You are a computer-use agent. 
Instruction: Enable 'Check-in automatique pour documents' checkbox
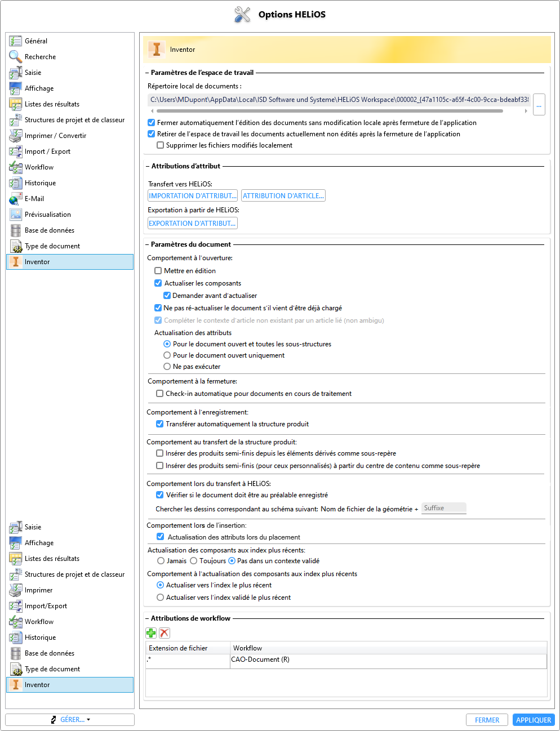[160, 394]
